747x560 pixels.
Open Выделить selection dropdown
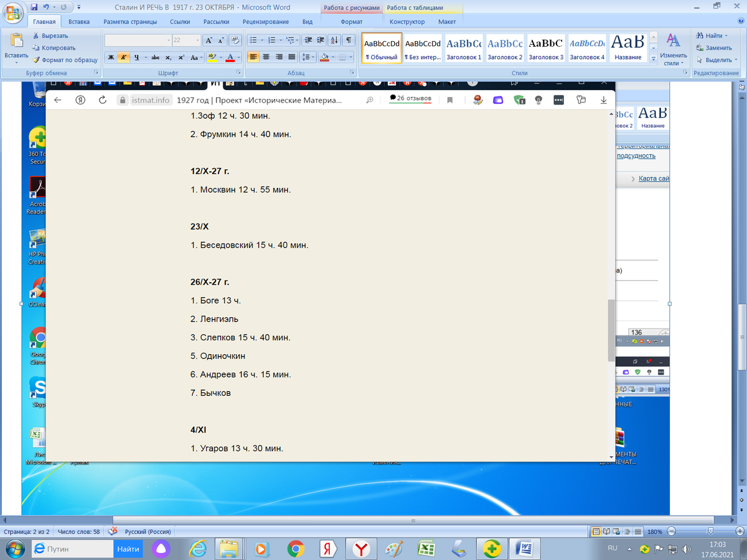click(x=716, y=60)
